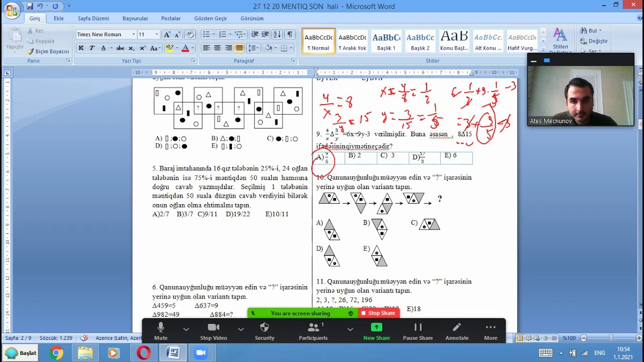Image resolution: width=644 pixels, height=362 pixels.
Task: Click Yapıştır paste button
Action: point(14,39)
